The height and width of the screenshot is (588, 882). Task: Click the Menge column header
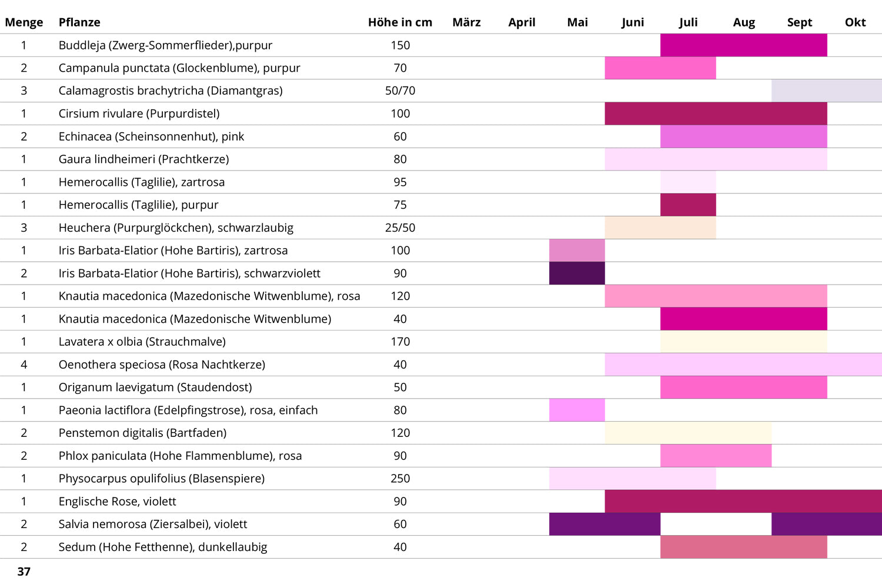(x=24, y=22)
